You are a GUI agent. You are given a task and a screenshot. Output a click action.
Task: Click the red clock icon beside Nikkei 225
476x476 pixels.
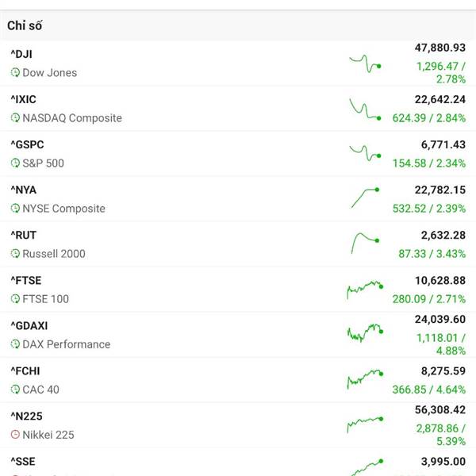[15, 435]
